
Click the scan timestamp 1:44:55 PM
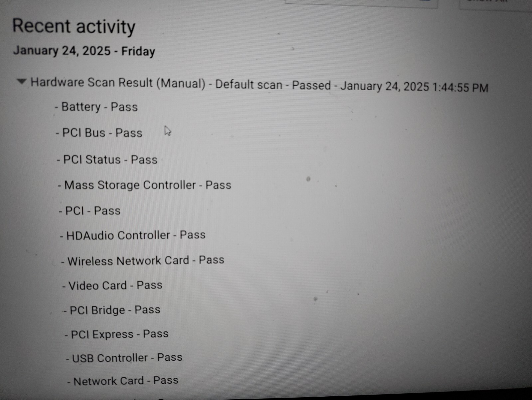460,88
